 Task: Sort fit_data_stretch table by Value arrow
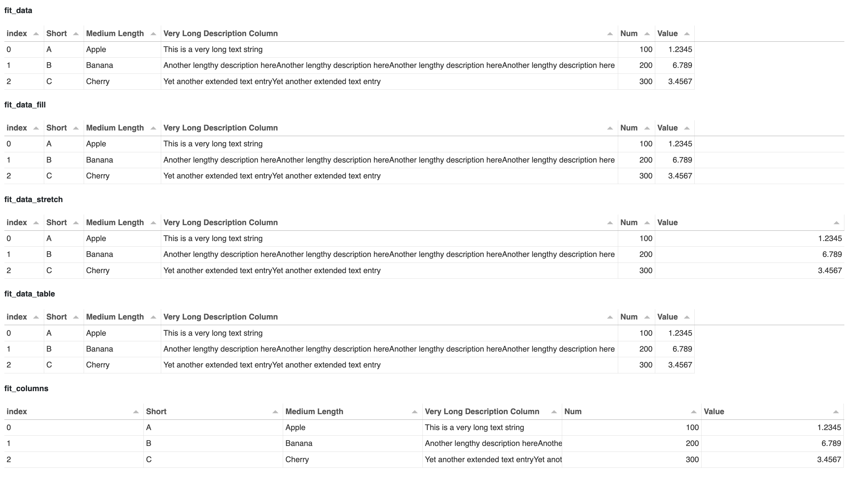point(836,223)
